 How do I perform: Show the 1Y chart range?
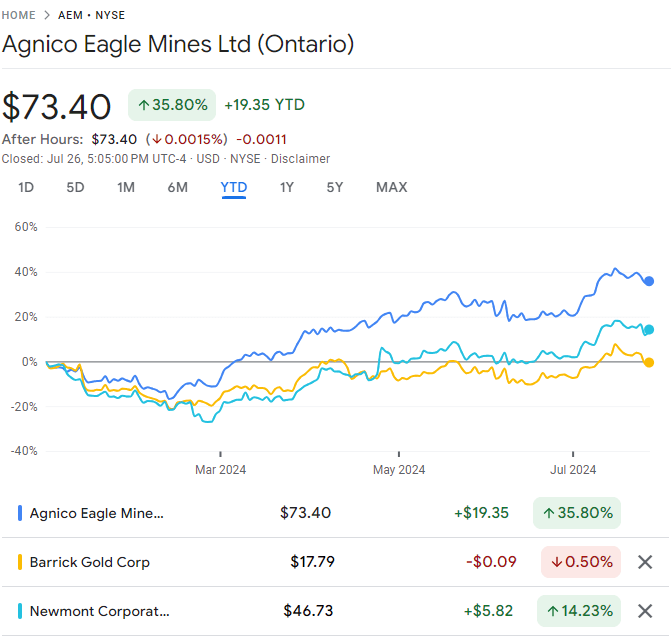[x=287, y=187]
